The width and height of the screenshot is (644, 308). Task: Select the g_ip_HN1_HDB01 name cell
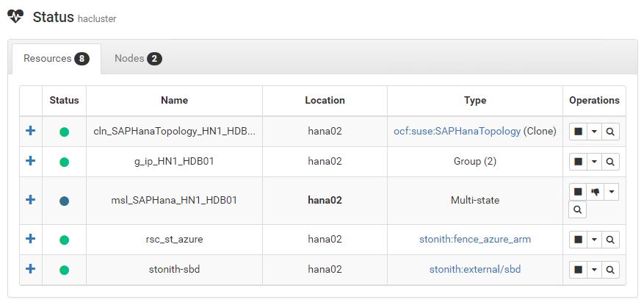(175, 162)
